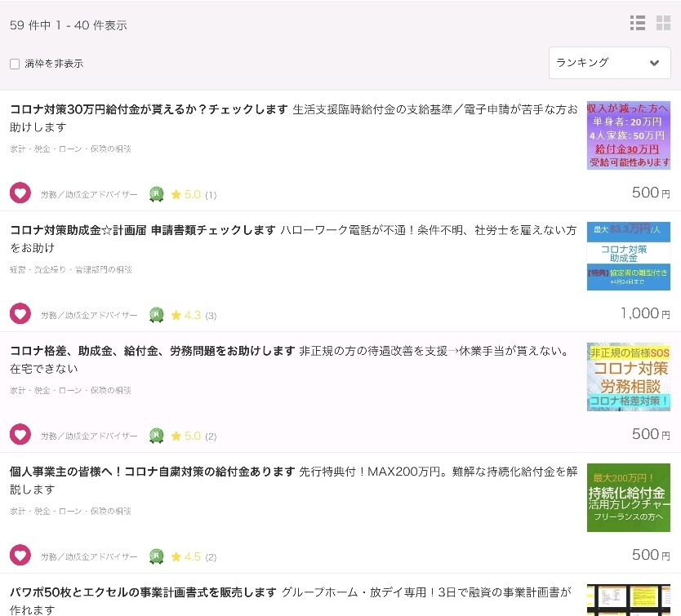This screenshot has height=616, width=681.
Task: Click category 家計・税金 under 個人事業主 listing
Action: click(70, 511)
